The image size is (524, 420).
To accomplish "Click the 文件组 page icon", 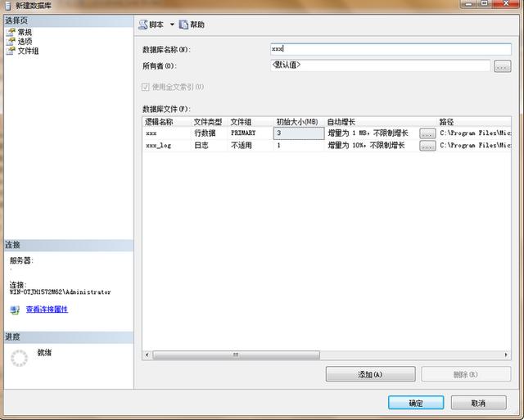I will [11, 51].
